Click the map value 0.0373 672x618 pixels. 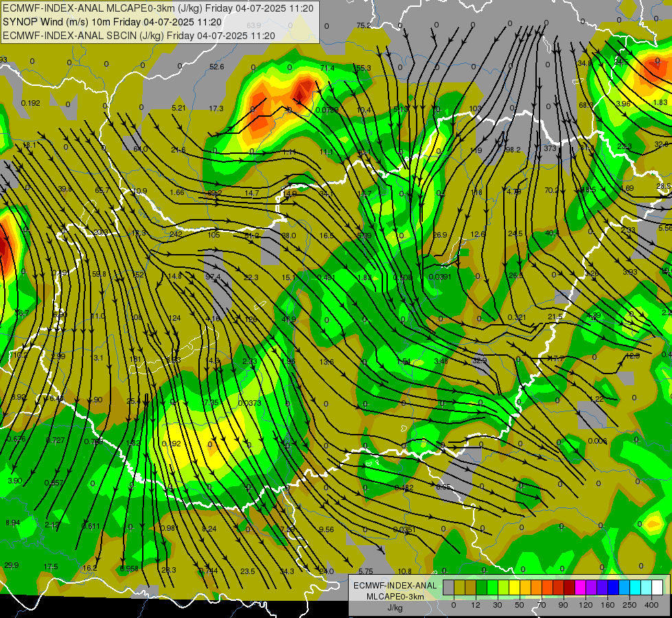point(249,403)
